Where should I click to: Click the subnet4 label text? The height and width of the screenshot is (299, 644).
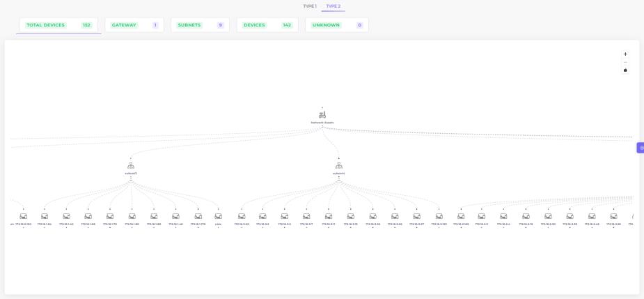click(x=339, y=174)
